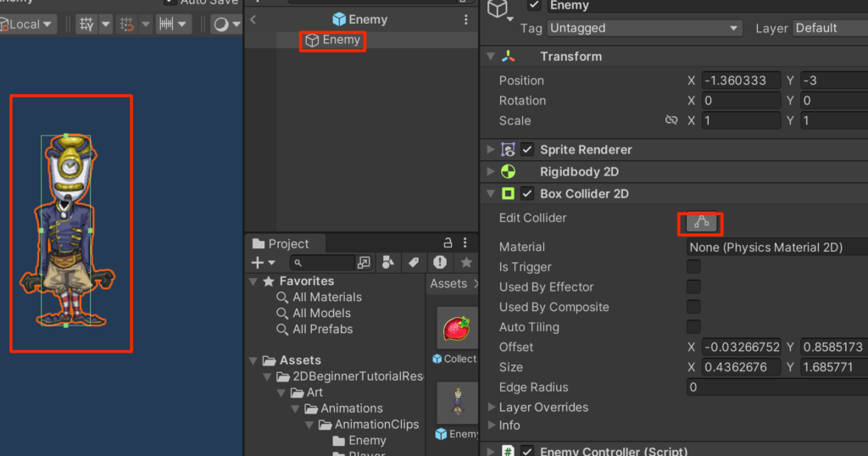Select the Enemy object row in Hierarchy

click(x=360, y=40)
